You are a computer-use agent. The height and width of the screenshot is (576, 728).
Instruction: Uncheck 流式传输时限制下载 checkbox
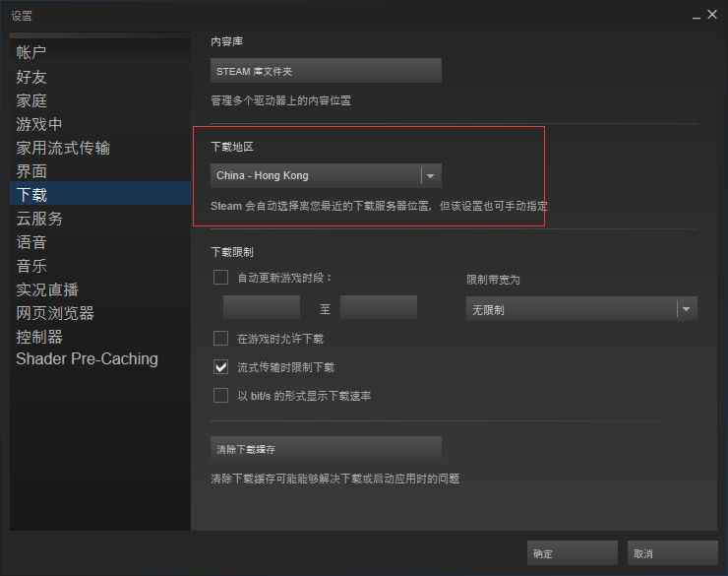(x=220, y=367)
